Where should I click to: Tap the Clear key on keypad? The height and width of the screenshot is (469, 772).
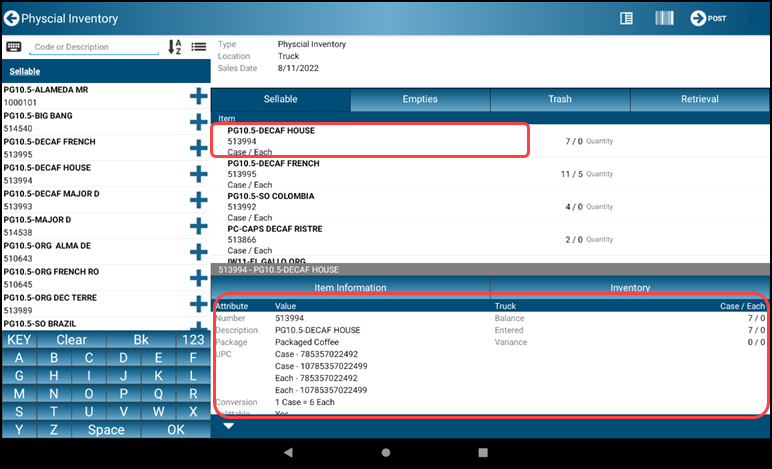click(71, 340)
